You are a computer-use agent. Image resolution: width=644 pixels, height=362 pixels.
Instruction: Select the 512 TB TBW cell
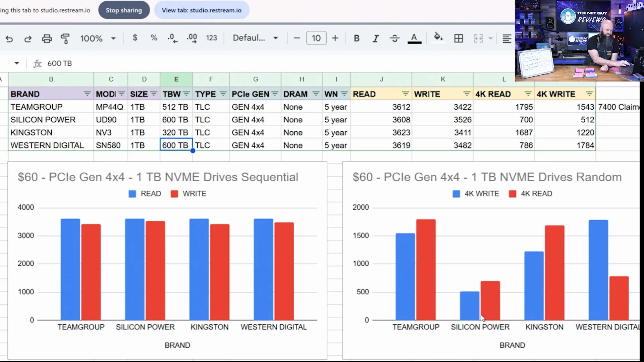pos(176,107)
